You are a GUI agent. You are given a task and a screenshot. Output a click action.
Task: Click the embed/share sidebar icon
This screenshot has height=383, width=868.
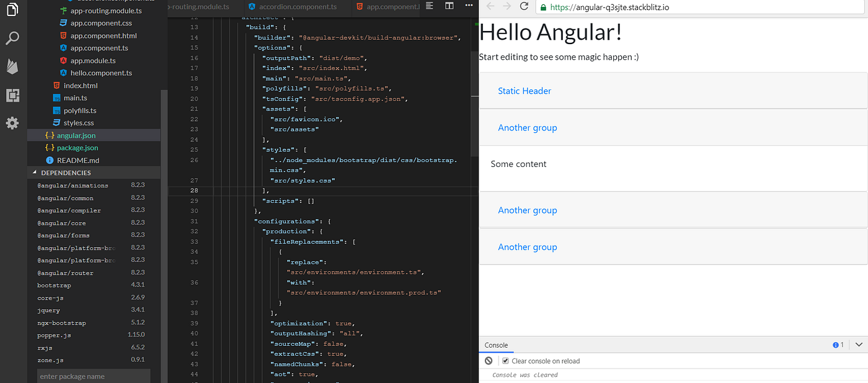[x=12, y=94]
